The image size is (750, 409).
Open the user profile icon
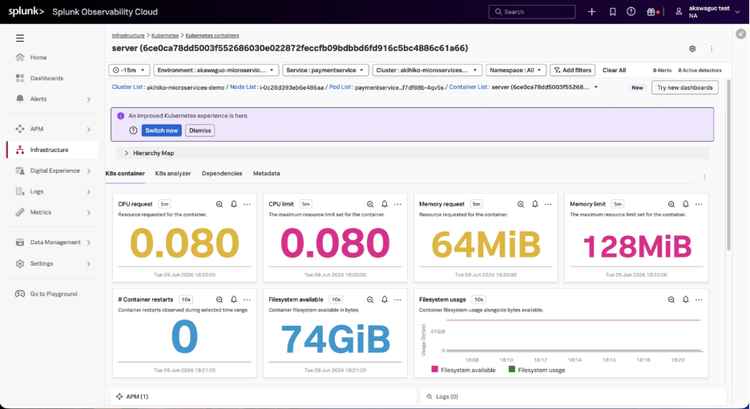pos(679,11)
